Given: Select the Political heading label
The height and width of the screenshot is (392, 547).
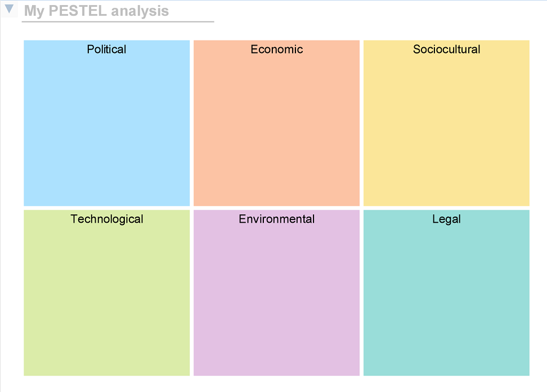Looking at the screenshot, I should tap(106, 49).
